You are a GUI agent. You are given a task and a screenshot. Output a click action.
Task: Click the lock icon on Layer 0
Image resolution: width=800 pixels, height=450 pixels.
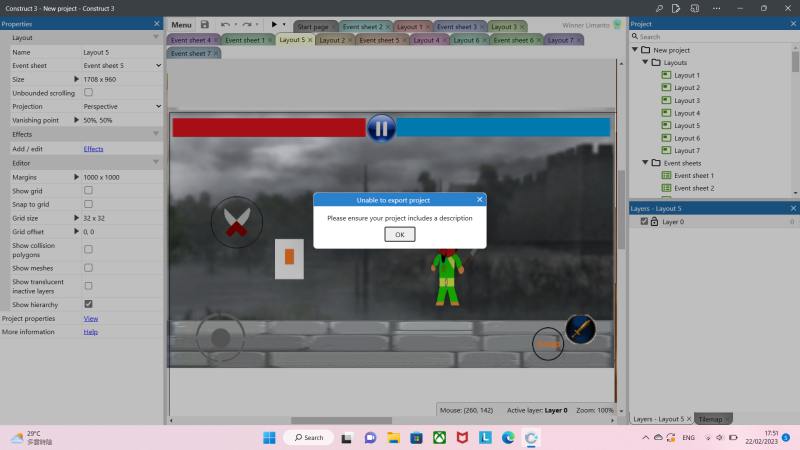pyautogui.click(x=654, y=222)
